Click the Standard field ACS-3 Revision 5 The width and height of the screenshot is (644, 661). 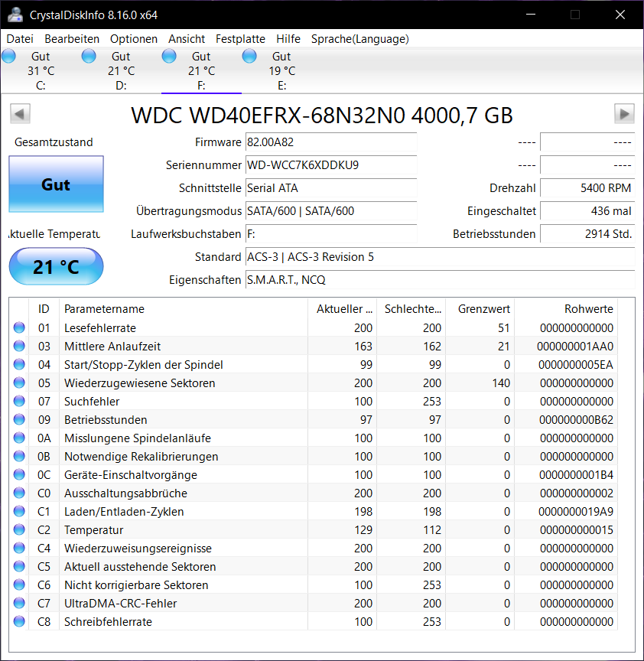(440, 257)
